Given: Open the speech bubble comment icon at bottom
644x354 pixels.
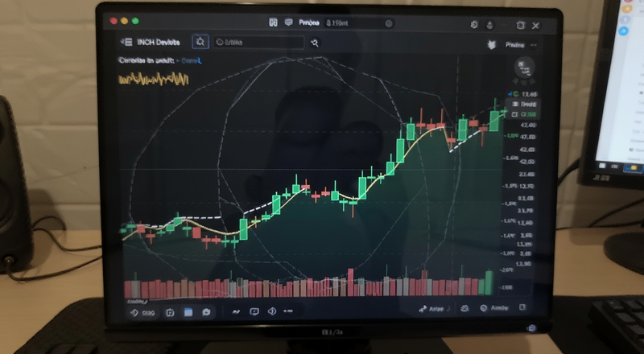Looking at the screenshot, I should coord(206,312).
